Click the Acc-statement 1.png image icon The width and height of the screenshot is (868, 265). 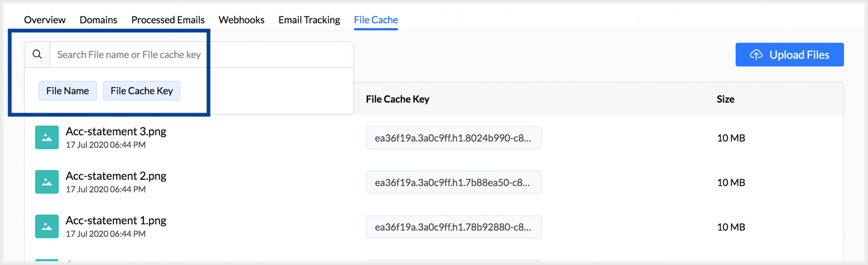47,226
